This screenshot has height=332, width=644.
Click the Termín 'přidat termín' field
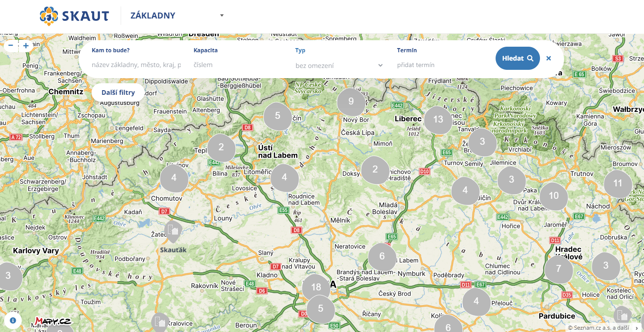(442, 65)
